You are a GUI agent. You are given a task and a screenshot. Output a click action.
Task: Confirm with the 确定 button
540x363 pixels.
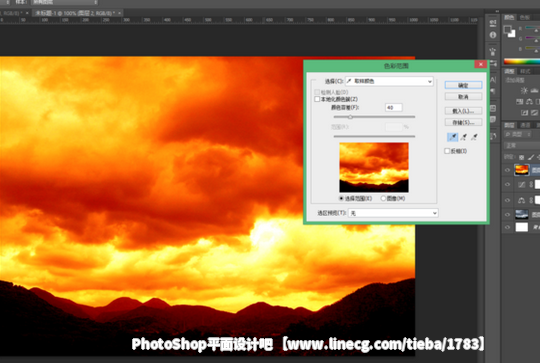[x=463, y=85]
